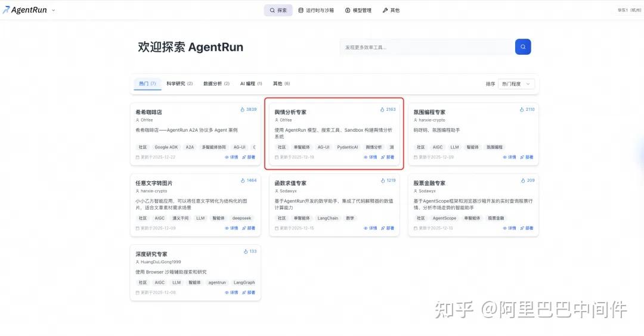The width and height of the screenshot is (644, 336).
Task: Focus the 发现更多效率工具 search field
Action: [427, 47]
